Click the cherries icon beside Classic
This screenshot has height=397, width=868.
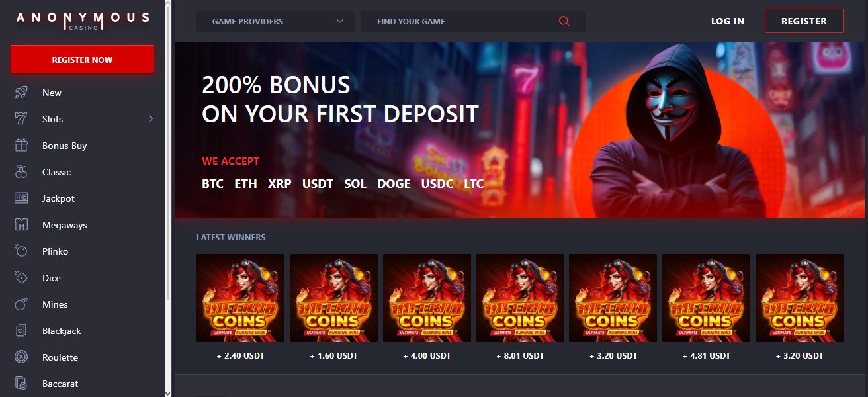coord(21,172)
